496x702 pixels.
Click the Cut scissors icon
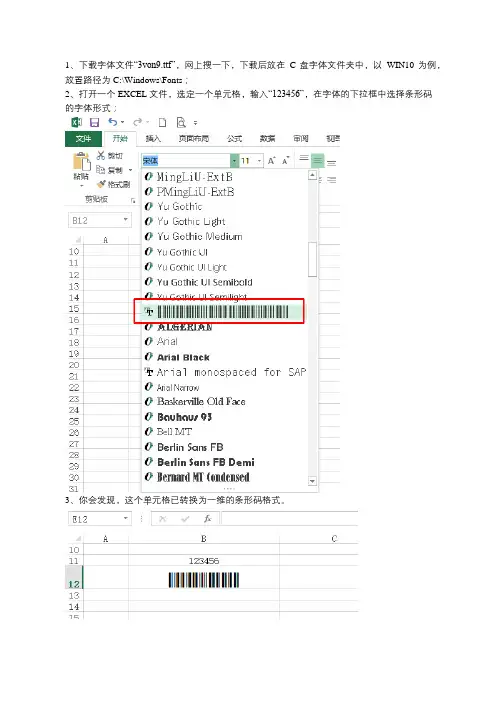pyautogui.click(x=101, y=155)
